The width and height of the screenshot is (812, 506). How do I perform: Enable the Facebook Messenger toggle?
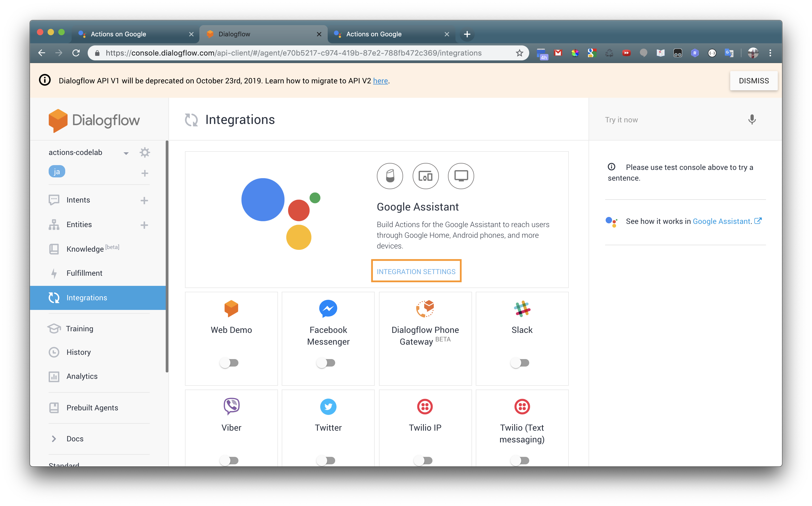click(x=326, y=363)
